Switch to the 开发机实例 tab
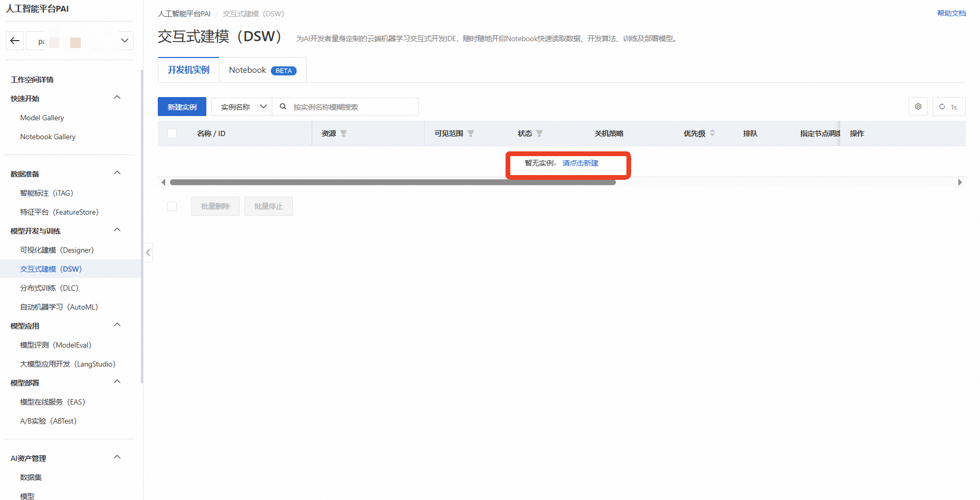Image resolution: width=980 pixels, height=500 pixels. click(x=188, y=70)
